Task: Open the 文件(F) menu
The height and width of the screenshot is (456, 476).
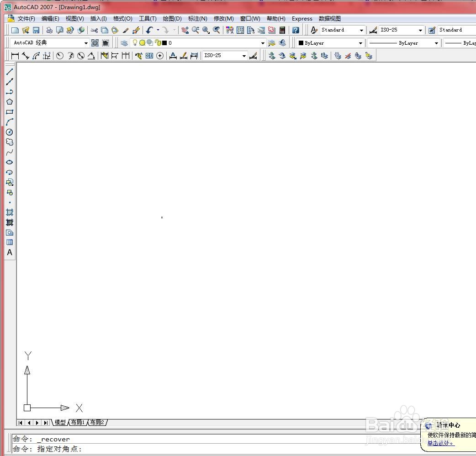Action: (26, 19)
